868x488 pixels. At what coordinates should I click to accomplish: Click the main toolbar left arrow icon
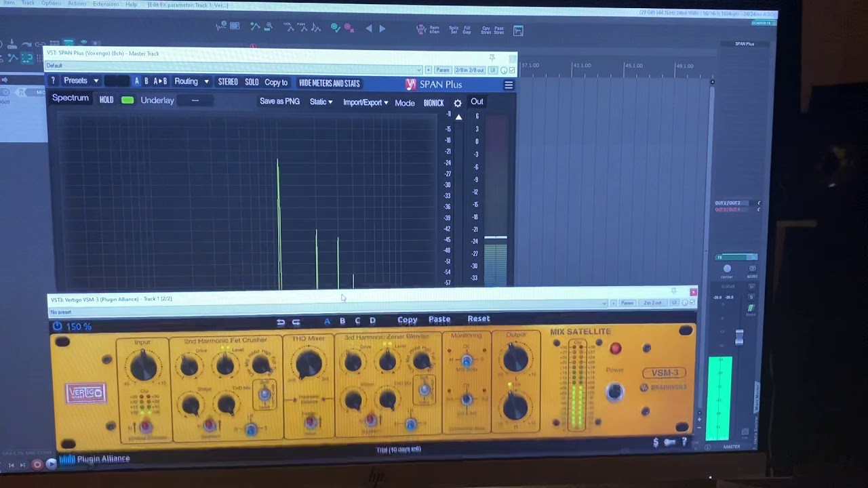click(x=368, y=28)
